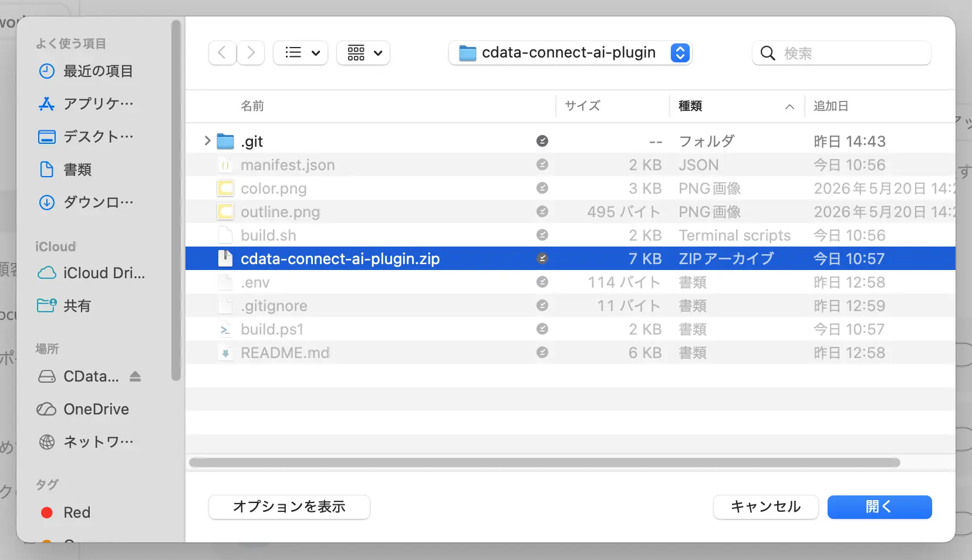The height and width of the screenshot is (560, 972).
Task: Select the .env file
Action: 255,282
